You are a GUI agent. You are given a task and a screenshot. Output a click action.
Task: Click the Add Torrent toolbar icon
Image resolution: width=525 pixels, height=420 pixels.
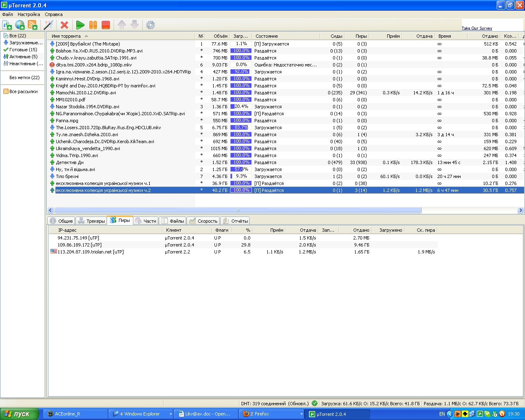[7, 25]
